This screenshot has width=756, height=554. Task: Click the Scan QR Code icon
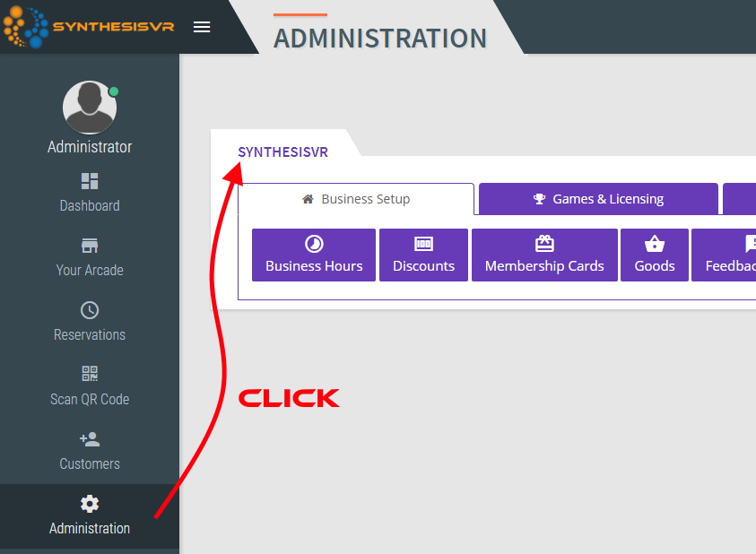tap(90, 374)
